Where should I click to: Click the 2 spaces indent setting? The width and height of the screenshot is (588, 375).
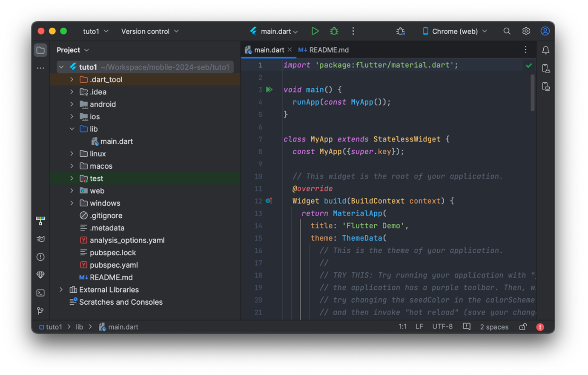494,327
